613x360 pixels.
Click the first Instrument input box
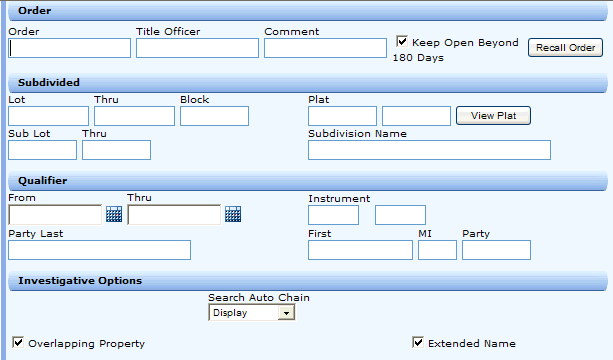(333, 215)
